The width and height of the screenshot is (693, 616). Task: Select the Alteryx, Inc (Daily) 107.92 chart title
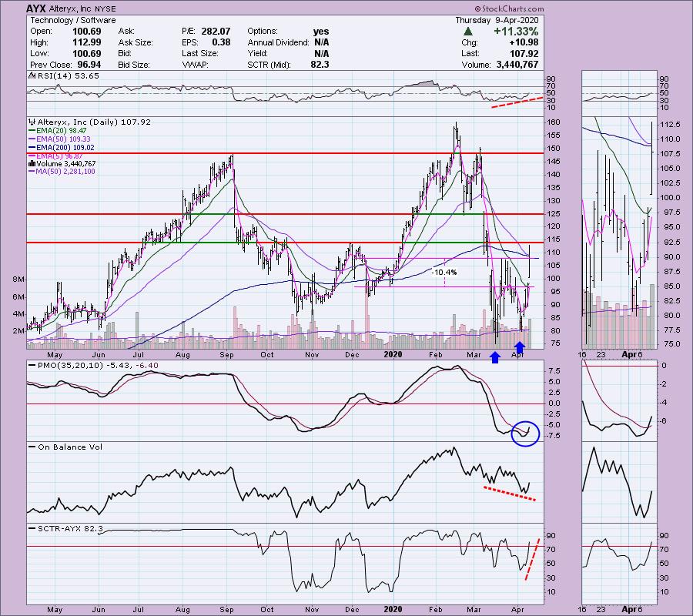[94, 122]
